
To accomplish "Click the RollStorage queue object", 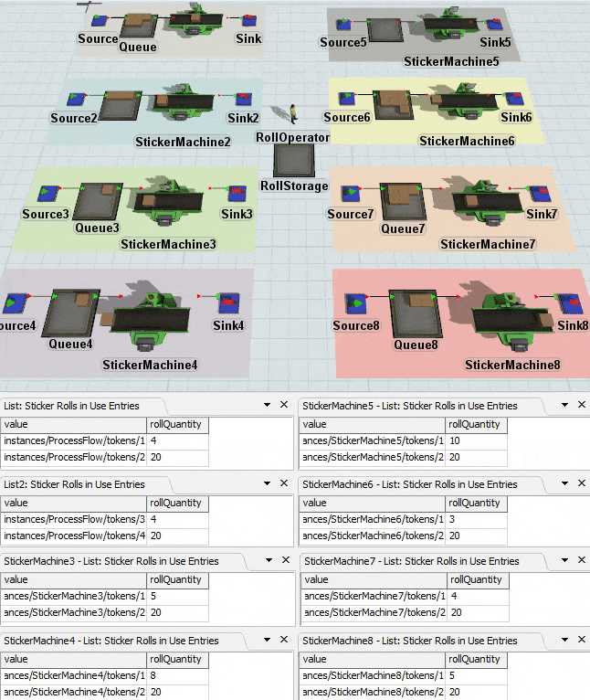I will [x=293, y=162].
